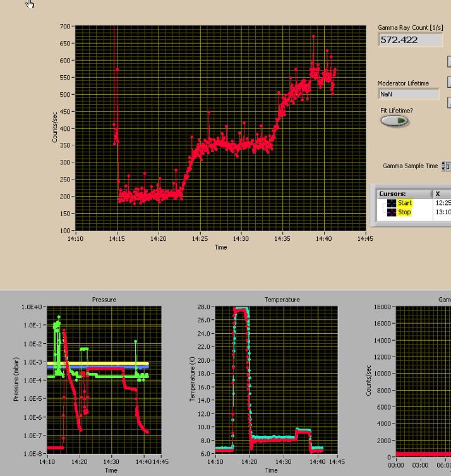Image resolution: width=451 pixels, height=476 pixels.
Task: Select the Start cursor name label
Action: click(x=405, y=203)
